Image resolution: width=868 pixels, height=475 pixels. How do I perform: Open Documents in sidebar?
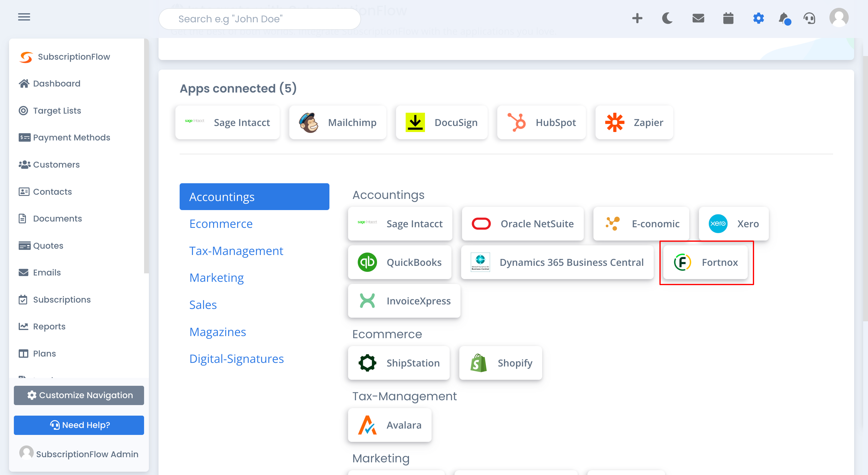50,219
